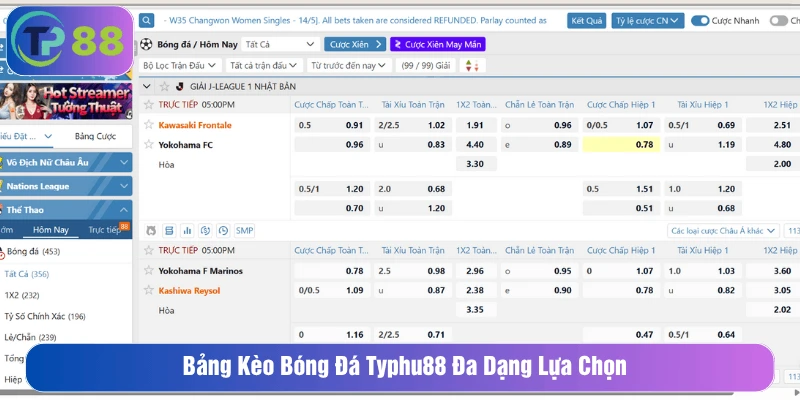Collapse the Thể Thao section
This screenshot has width=800, height=400.
(x=66, y=210)
